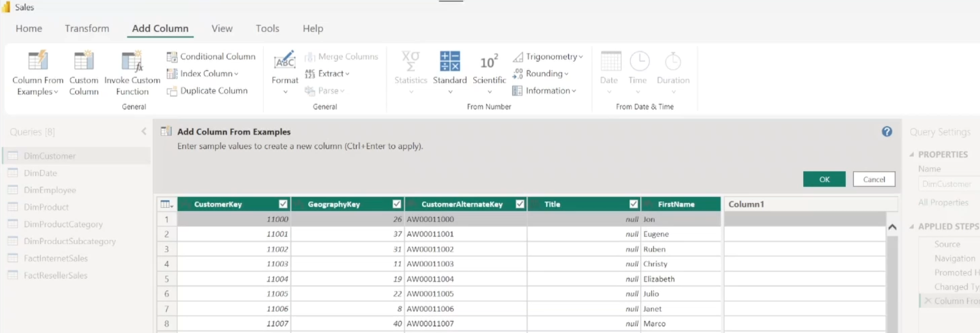Image resolution: width=980 pixels, height=333 pixels.
Task: Switch to the Transform tab
Action: (x=87, y=29)
